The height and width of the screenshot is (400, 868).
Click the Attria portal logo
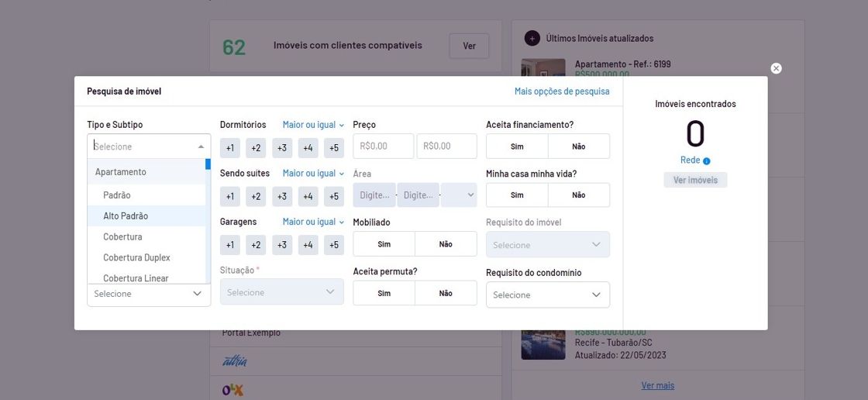point(235,360)
